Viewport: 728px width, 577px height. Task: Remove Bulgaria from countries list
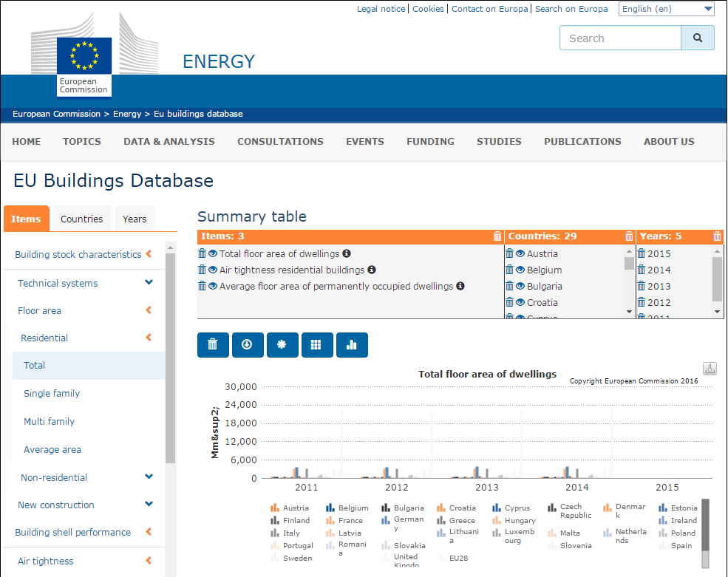pos(510,286)
